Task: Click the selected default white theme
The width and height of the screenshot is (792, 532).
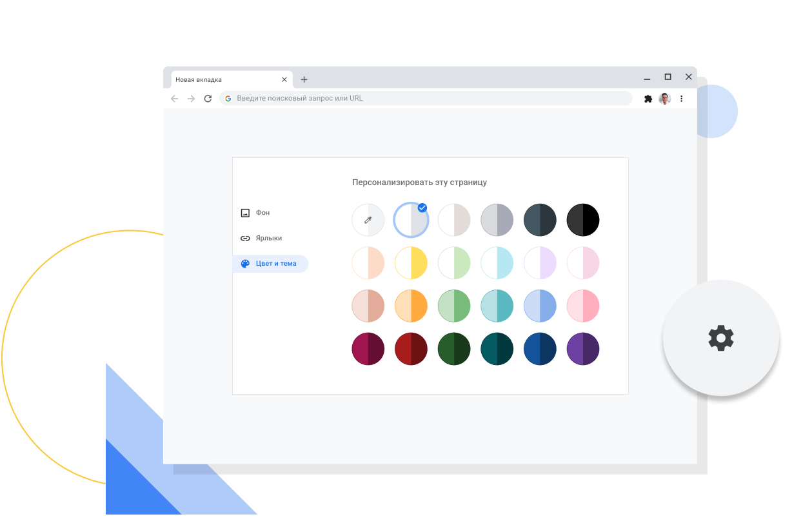Action: [x=411, y=220]
